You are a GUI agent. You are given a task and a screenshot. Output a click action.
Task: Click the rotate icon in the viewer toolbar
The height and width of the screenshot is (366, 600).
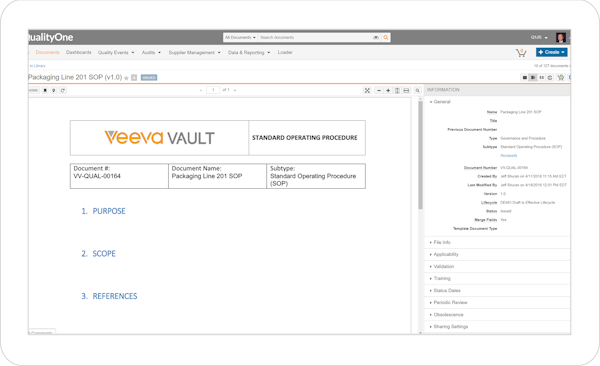tap(63, 90)
